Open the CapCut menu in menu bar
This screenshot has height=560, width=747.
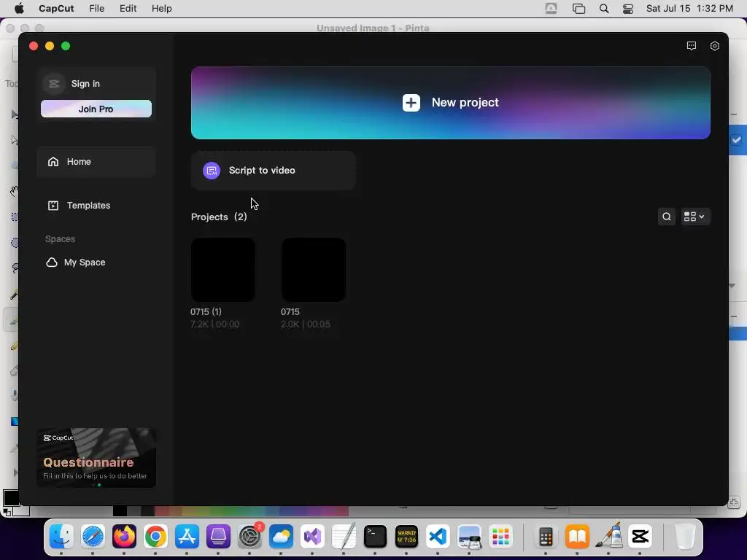point(56,9)
